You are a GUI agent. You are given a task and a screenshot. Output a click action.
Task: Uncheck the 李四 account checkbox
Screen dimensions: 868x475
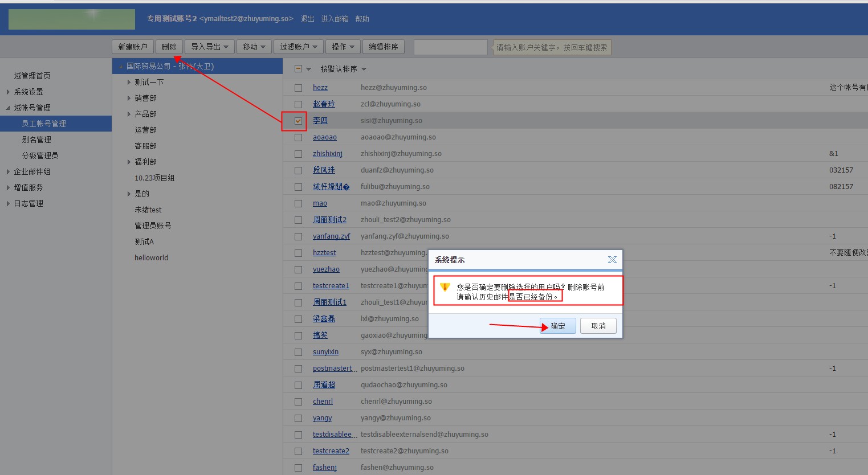[298, 121]
